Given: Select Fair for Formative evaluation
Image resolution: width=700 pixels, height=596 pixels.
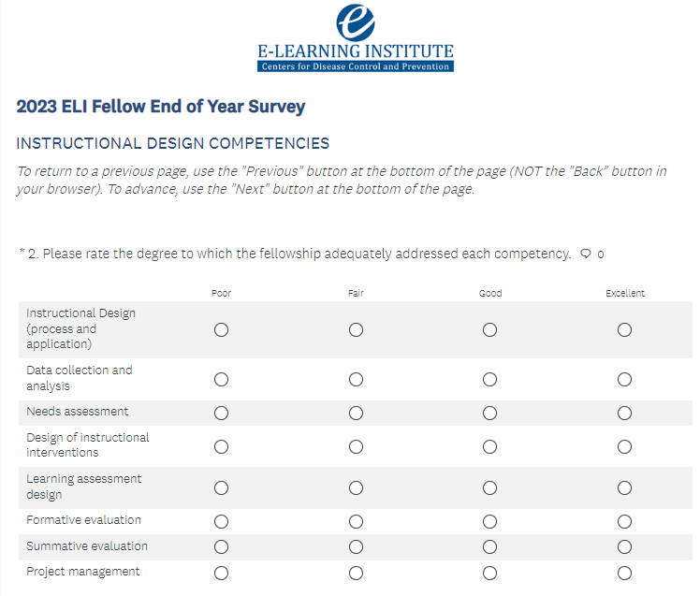Looking at the screenshot, I should click(356, 521).
